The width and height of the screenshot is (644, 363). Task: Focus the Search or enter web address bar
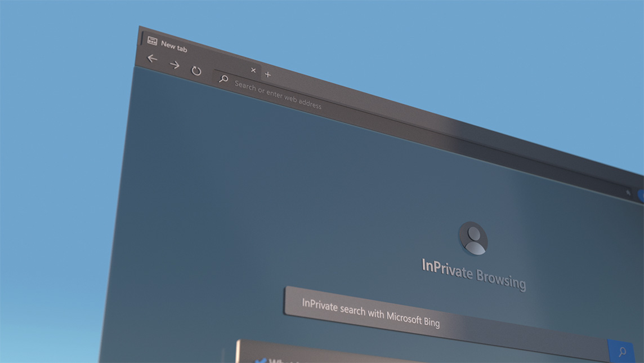(x=423, y=135)
